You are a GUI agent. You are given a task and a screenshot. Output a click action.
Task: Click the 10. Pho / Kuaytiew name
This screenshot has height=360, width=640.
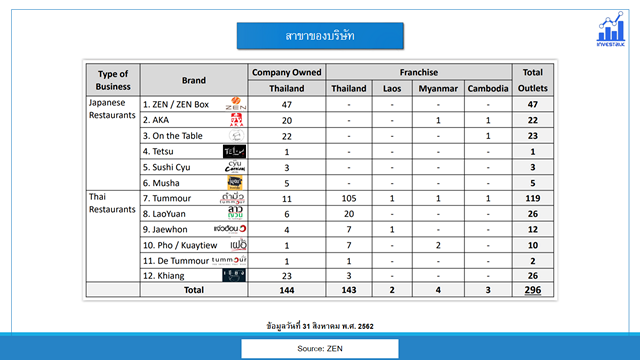(180, 245)
